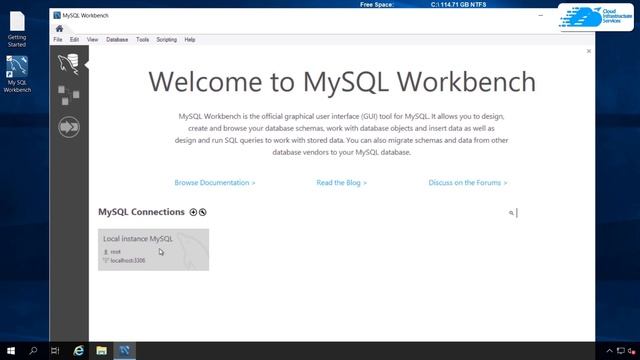Add a new MySQL connection

(193, 212)
